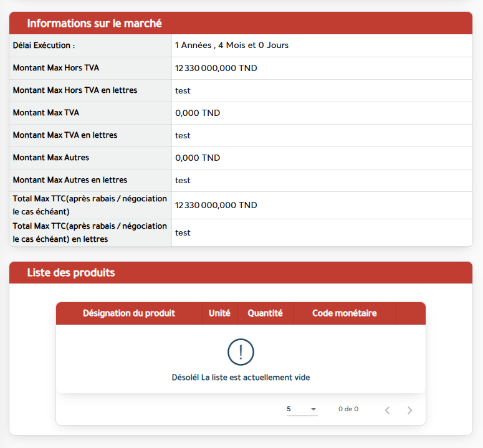Viewport: 483px width, 448px height.
Task: Click the Liste des produits section header
Action: click(x=71, y=273)
